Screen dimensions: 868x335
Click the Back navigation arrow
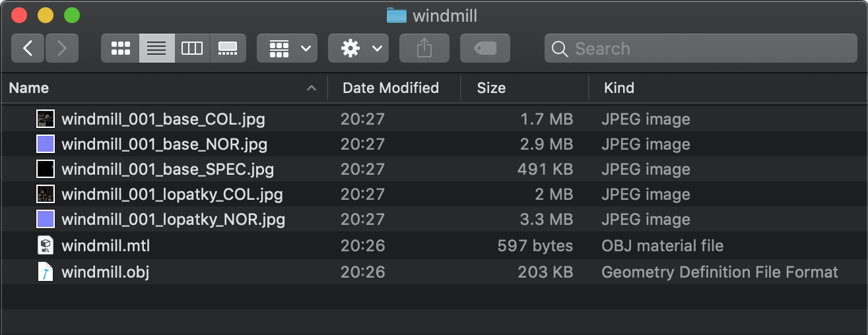(28, 48)
